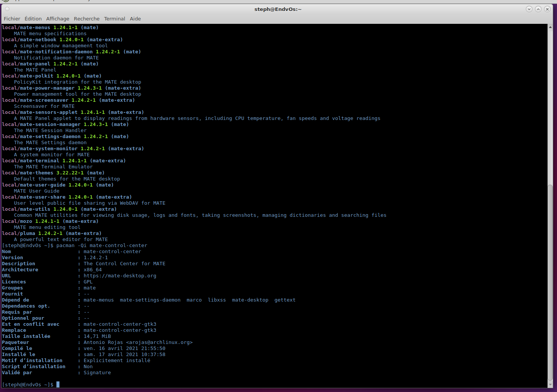The image size is (557, 392).
Task: Click 'sam. 17 avril 2021 10:37:58' install date
Action: pos(125,355)
